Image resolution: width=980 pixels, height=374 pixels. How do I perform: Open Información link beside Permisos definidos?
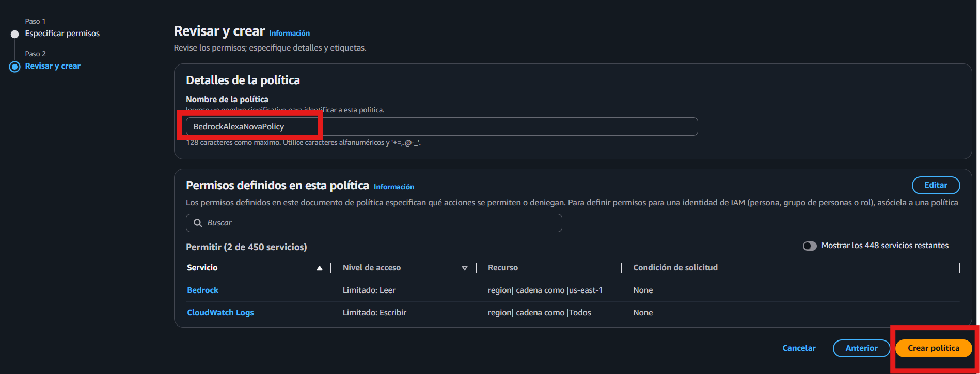click(393, 187)
